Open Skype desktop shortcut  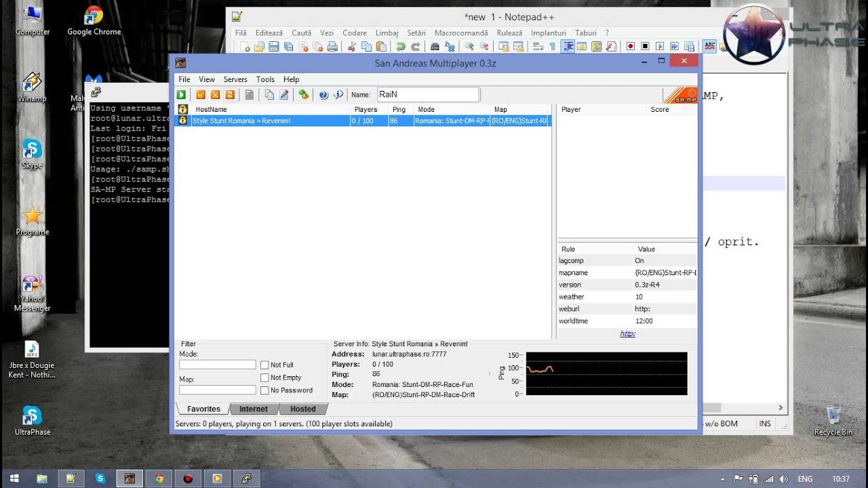coord(32,153)
